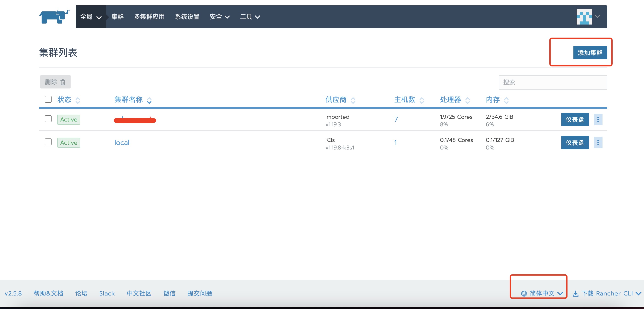
Task: Open the local cluster link
Action: pyautogui.click(x=122, y=143)
